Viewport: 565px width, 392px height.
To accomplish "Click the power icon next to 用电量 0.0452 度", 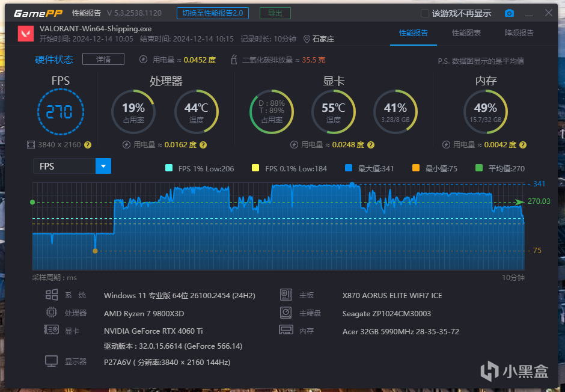I will pos(144,60).
